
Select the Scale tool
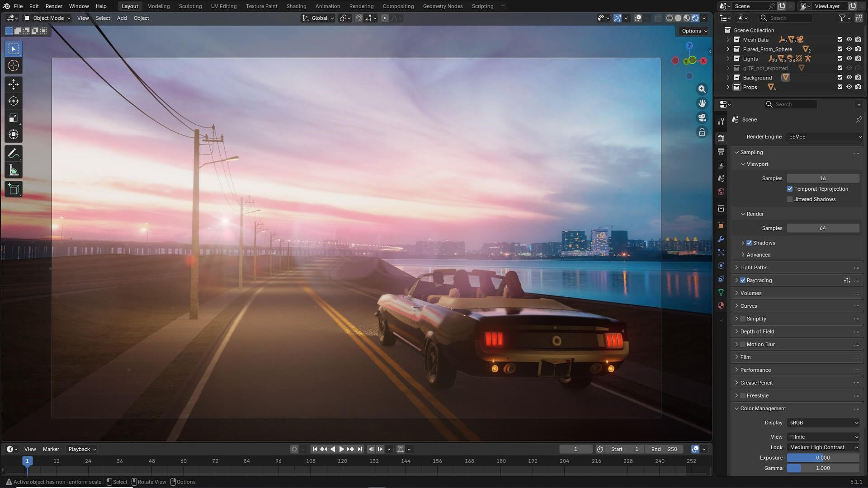(x=14, y=118)
